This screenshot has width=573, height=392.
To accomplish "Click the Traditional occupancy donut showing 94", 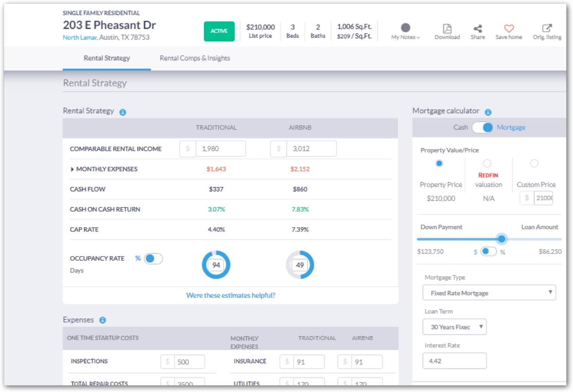I will pos(216,265).
